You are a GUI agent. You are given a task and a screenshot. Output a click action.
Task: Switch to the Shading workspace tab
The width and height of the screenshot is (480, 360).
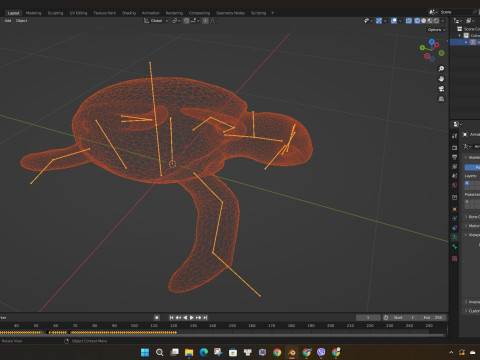pos(129,13)
